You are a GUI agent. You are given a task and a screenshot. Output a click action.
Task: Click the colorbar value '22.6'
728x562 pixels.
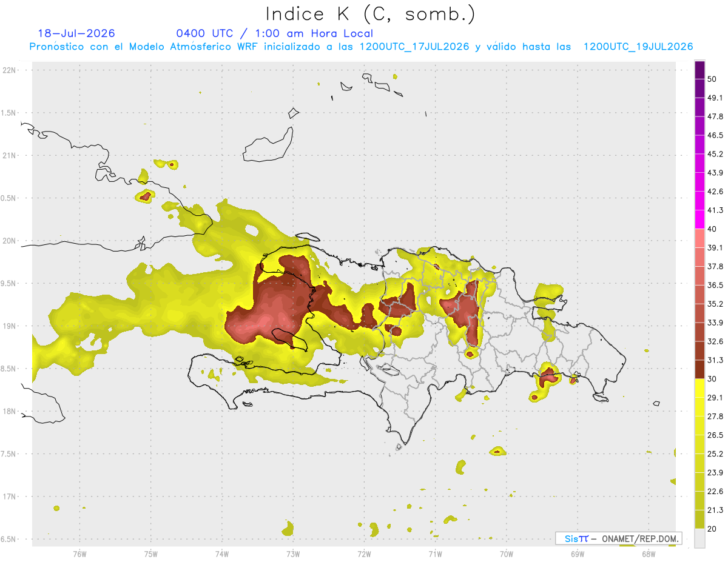point(715,492)
